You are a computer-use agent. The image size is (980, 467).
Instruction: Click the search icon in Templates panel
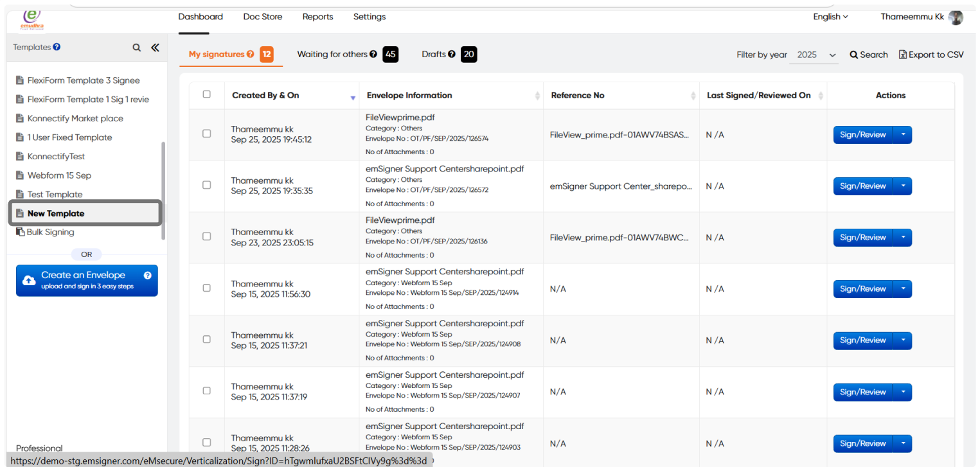click(136, 48)
